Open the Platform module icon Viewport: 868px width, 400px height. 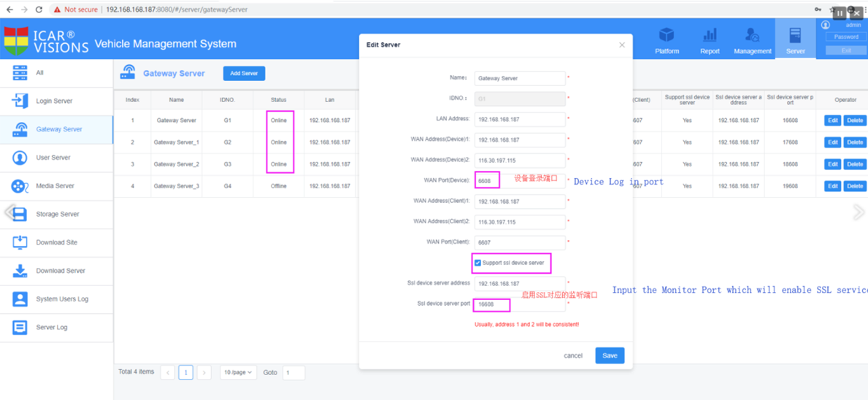667,36
